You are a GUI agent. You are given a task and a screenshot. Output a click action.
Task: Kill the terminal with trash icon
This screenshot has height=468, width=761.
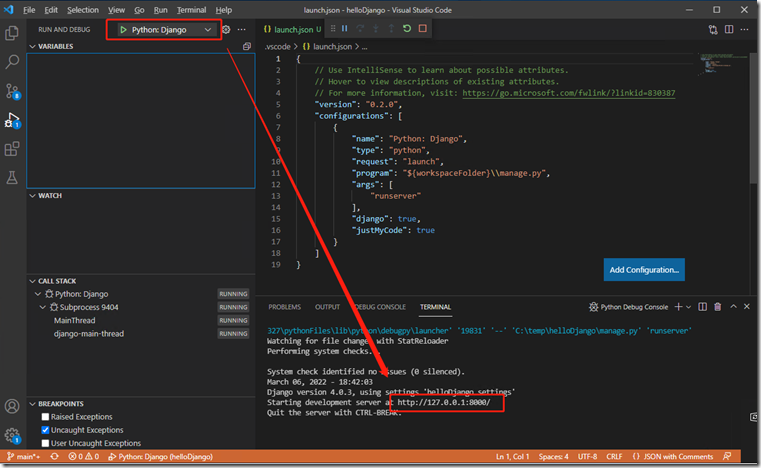[718, 307]
